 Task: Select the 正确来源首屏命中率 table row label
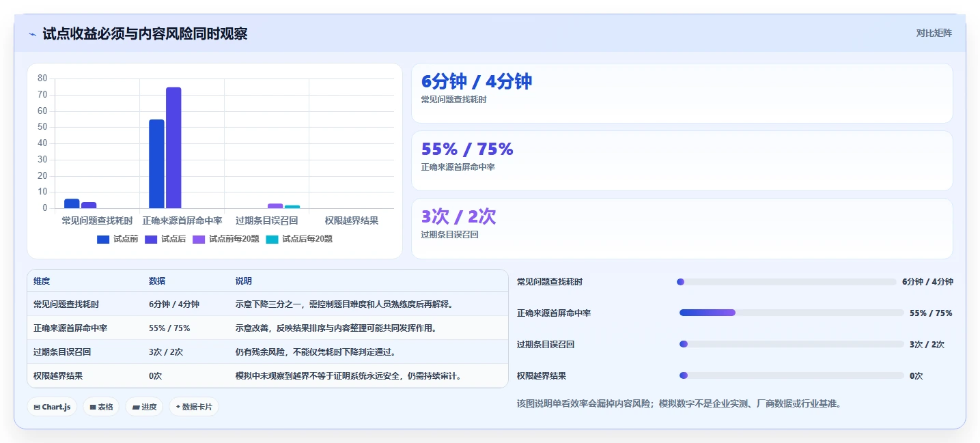(x=70, y=328)
